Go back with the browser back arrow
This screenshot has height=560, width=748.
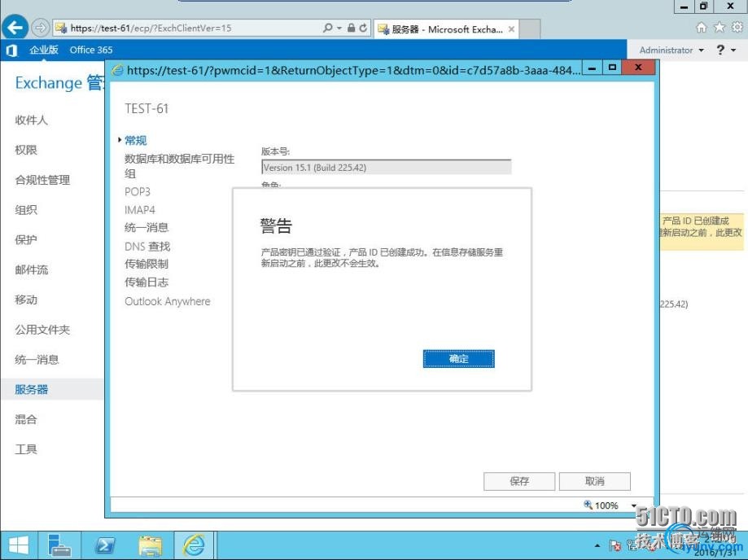15,28
